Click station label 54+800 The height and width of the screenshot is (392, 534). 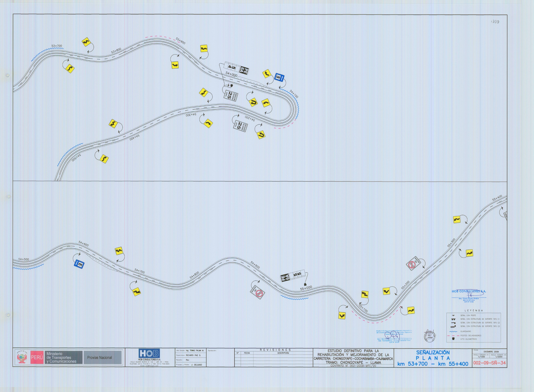coord(194,275)
